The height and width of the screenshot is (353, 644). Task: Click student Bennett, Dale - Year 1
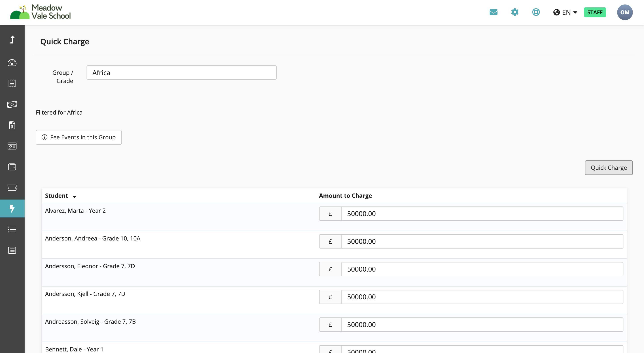tap(74, 349)
